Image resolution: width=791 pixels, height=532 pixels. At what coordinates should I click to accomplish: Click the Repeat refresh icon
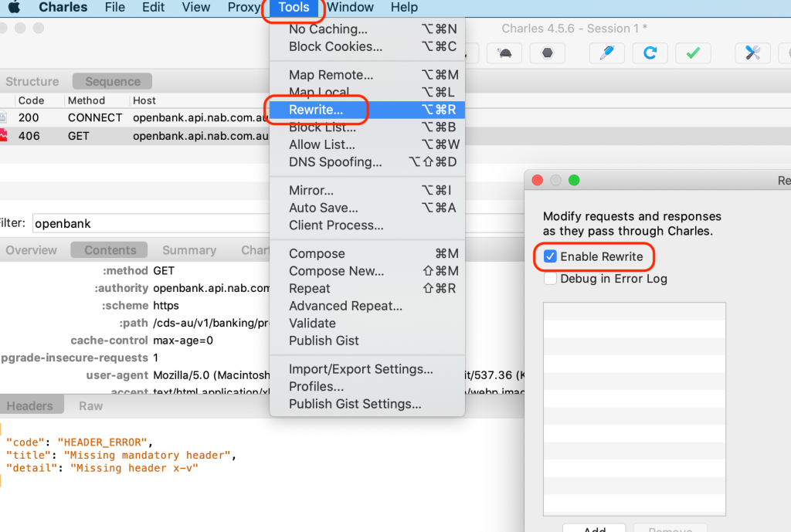(650, 53)
